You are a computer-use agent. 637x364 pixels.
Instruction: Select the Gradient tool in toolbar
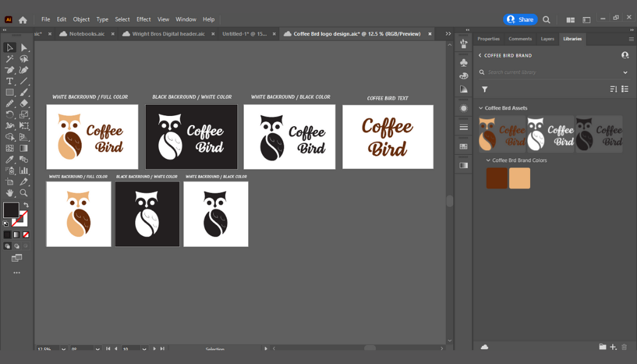point(24,148)
